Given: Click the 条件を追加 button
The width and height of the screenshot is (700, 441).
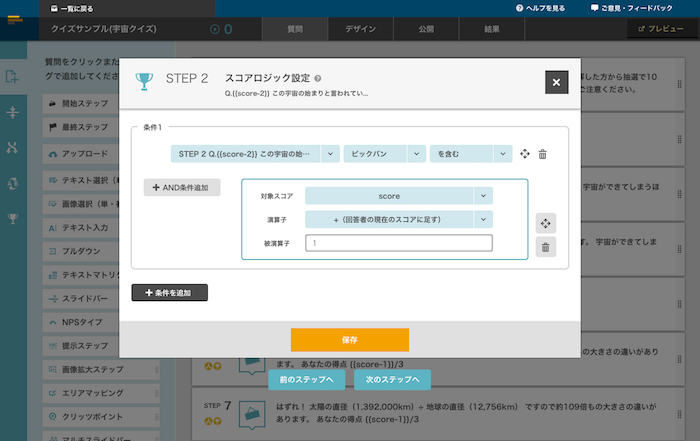Looking at the screenshot, I should pos(169,292).
